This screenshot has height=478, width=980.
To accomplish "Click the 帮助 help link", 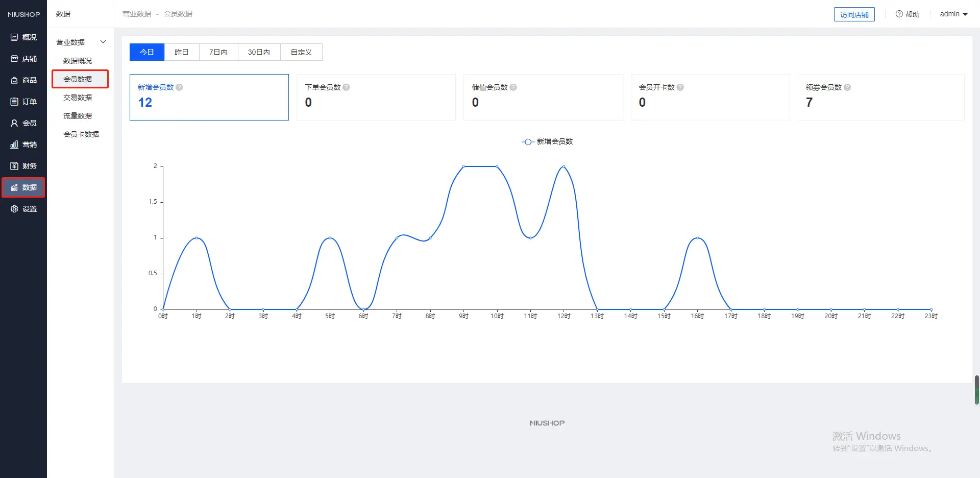I will [x=908, y=14].
